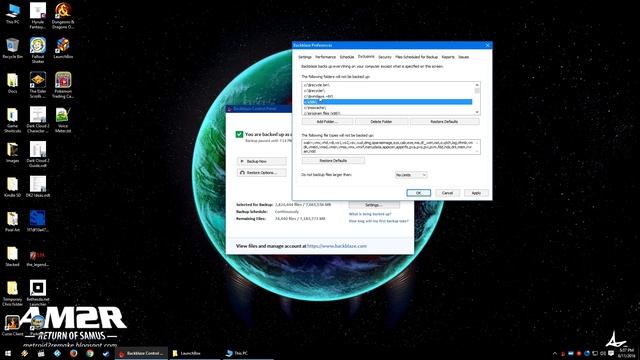Screen dimensions: 640x360
Task: Open This PC desktop icon
Action: coord(13,13)
